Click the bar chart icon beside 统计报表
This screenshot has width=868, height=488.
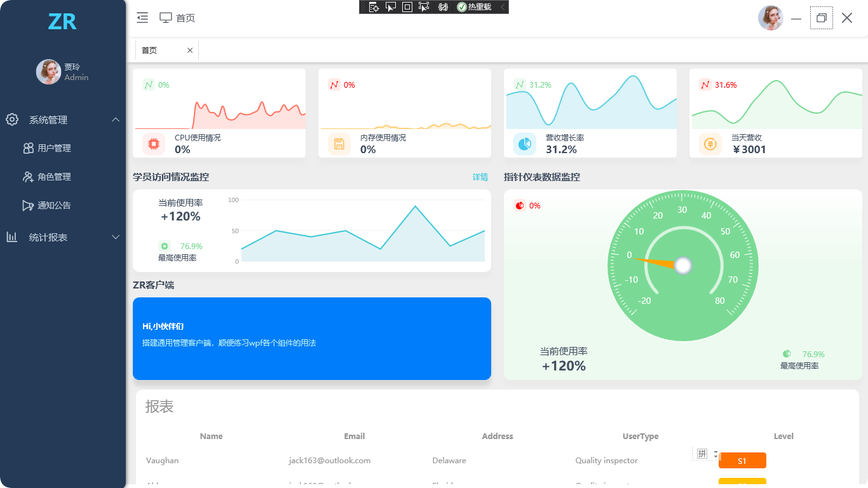[x=12, y=237]
